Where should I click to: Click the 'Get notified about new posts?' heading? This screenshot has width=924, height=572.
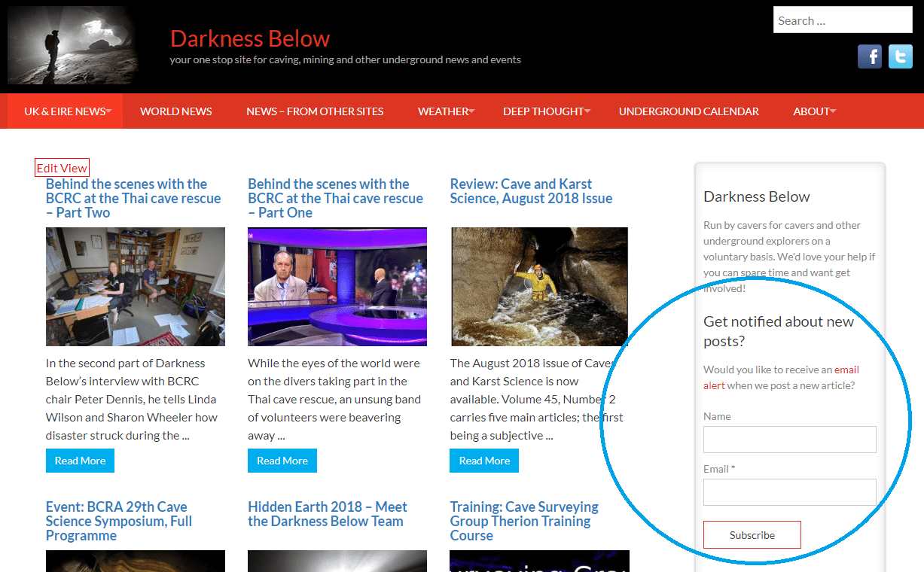pyautogui.click(x=779, y=331)
